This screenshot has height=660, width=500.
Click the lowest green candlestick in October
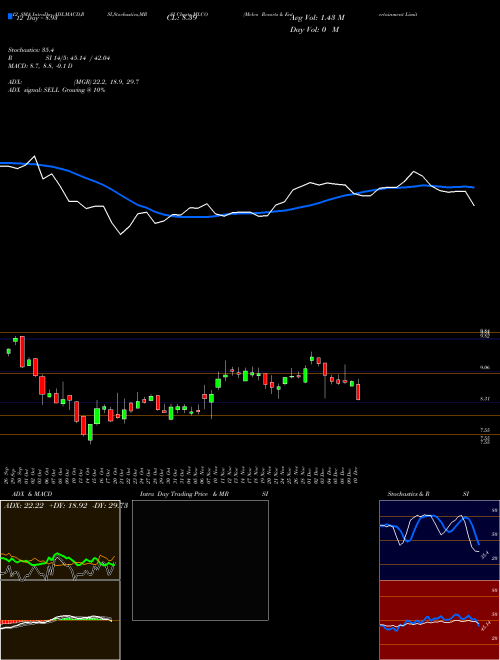click(x=90, y=433)
